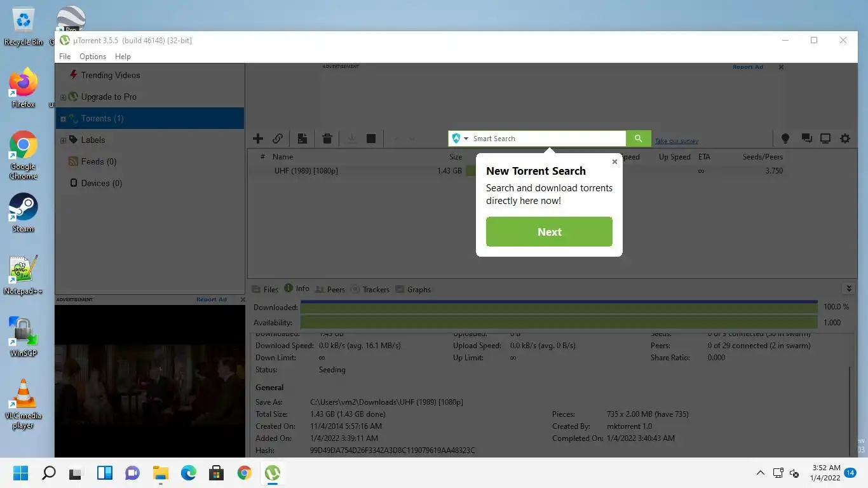
Task: Close the New Torrent Search popup
Action: [614, 161]
